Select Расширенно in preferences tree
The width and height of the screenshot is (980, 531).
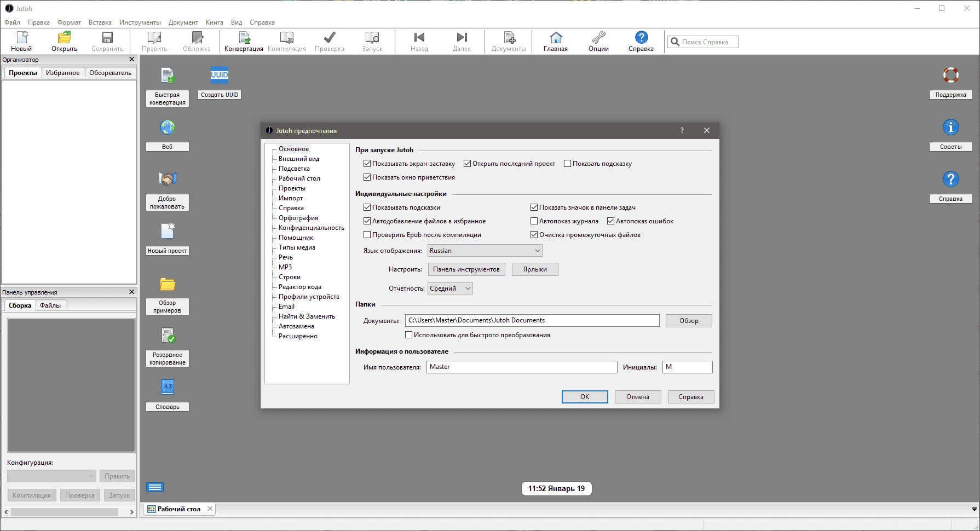[x=298, y=336]
